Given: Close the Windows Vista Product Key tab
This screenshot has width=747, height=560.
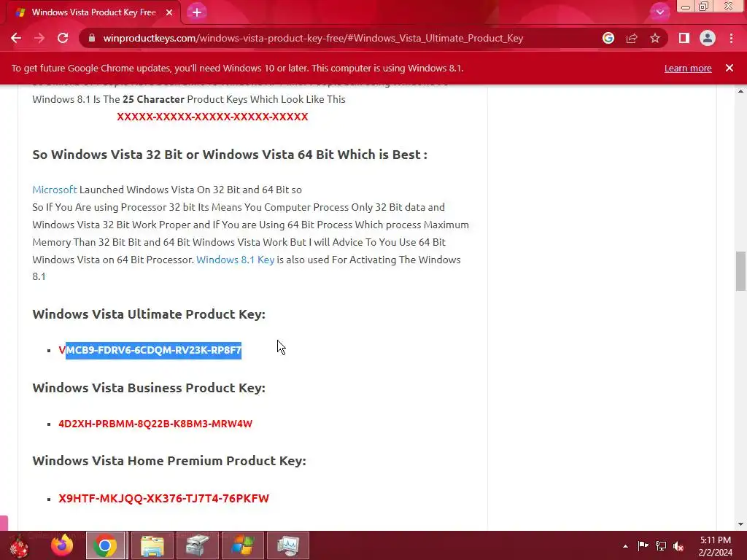Looking at the screenshot, I should pos(169,12).
